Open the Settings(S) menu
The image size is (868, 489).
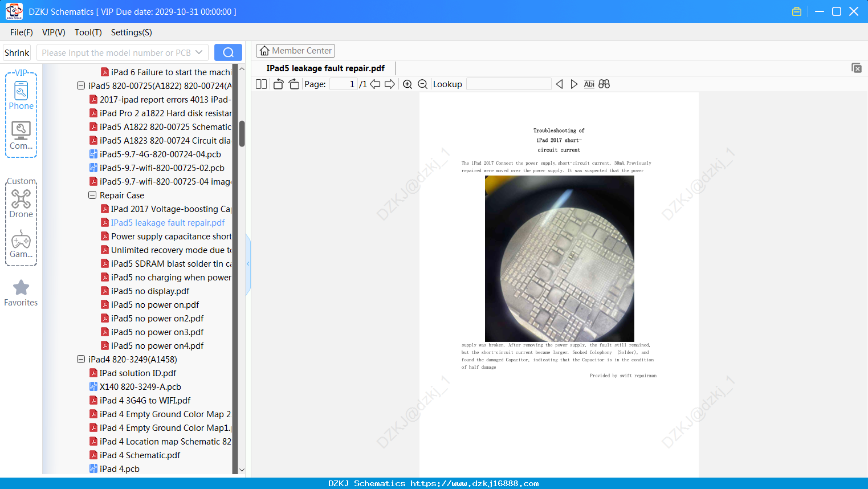pos(132,32)
